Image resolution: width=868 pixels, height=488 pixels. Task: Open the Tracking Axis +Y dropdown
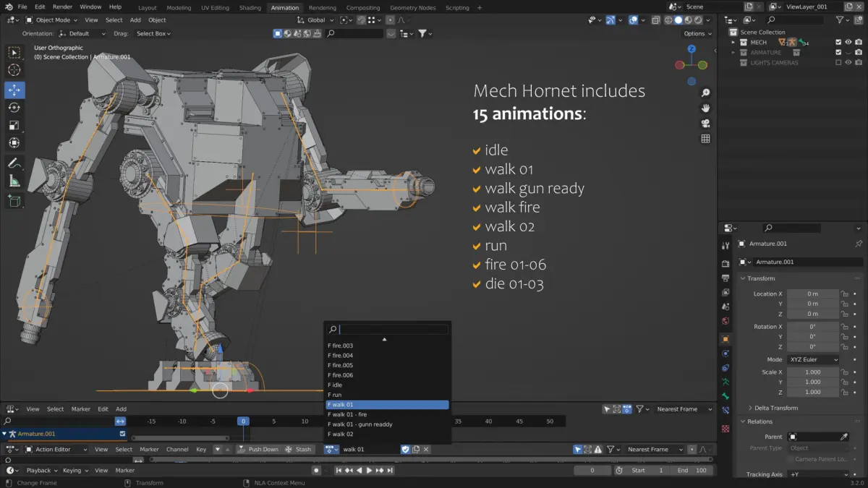(x=818, y=474)
